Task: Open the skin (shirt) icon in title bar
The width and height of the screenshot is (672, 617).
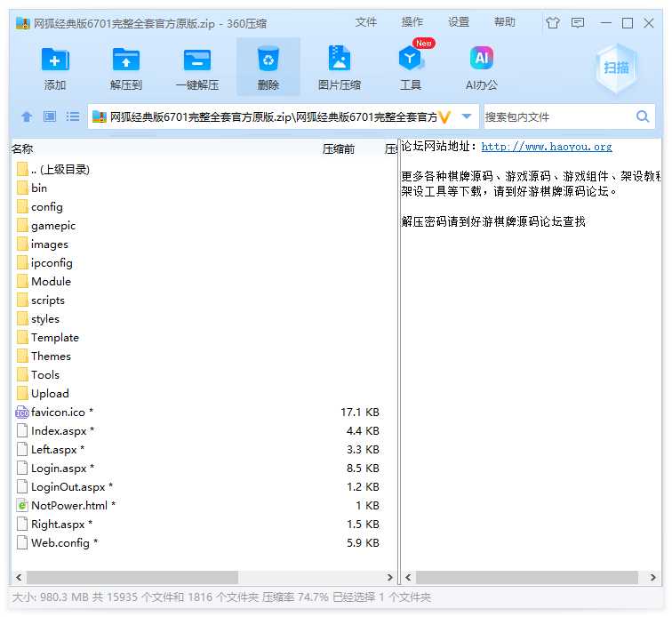Action: tap(552, 22)
